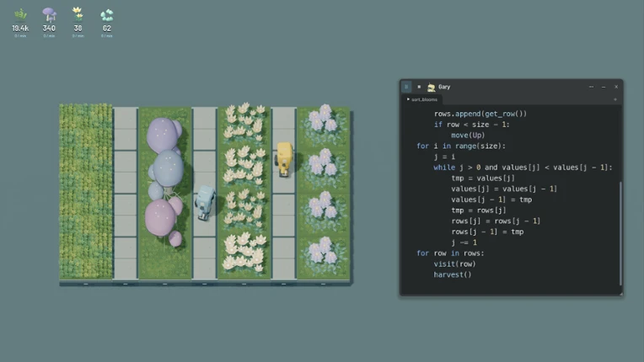Image resolution: width=644 pixels, height=362 pixels.
Task: Pause Gary's running script
Action: [406, 87]
